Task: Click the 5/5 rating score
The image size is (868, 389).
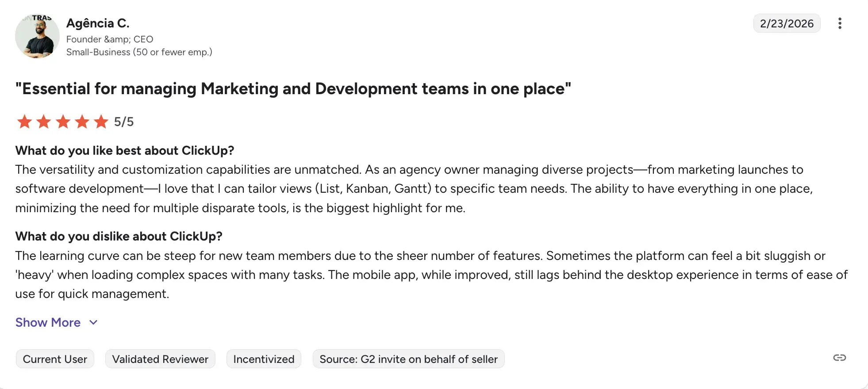Action: click(x=124, y=122)
